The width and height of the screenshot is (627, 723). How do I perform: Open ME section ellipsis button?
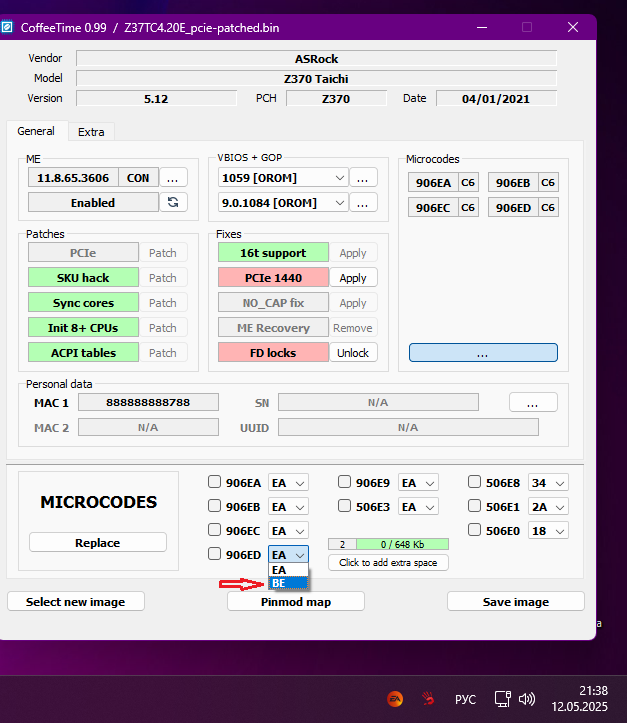coord(173,178)
